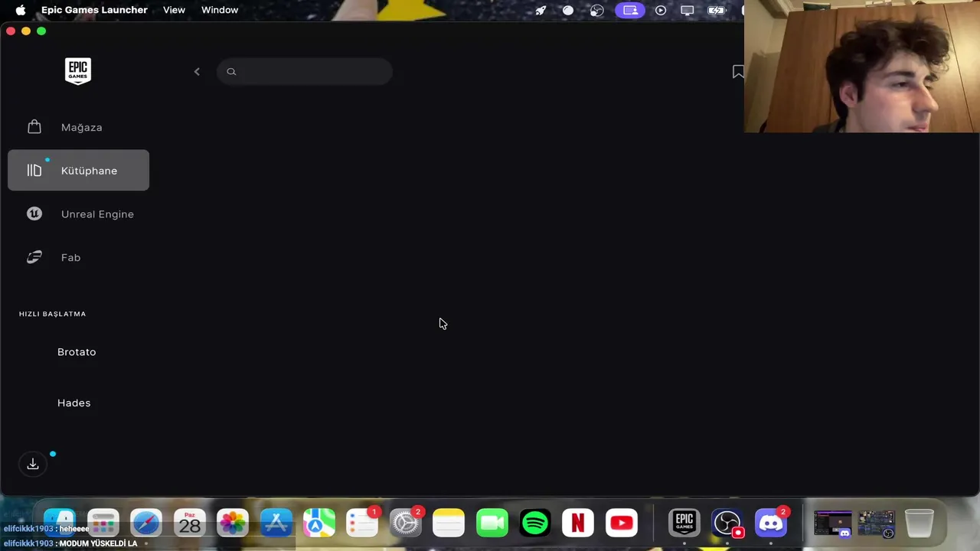Viewport: 980px width, 551px height.
Task: Open Spotify from the Dock
Action: 535,523
